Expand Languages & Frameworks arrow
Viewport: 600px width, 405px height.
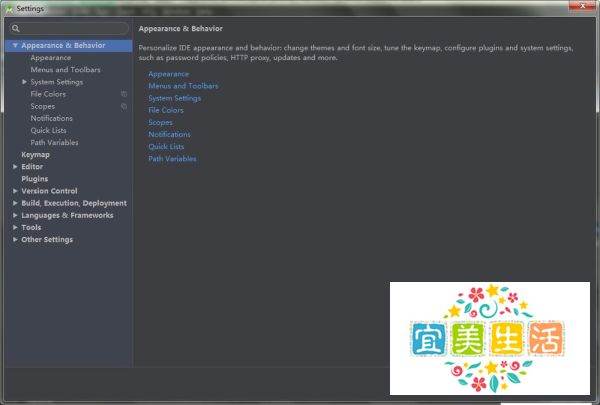(15, 215)
